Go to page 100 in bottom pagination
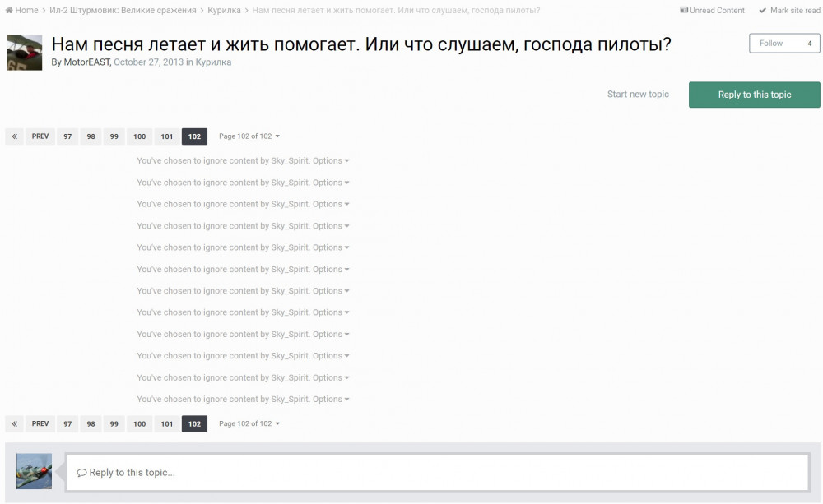Viewport: 823px width, 504px height. 139,423
